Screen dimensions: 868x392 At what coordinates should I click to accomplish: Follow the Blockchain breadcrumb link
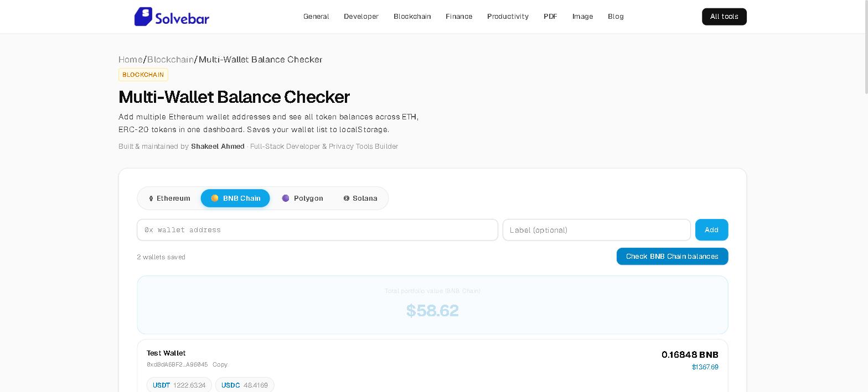point(170,59)
